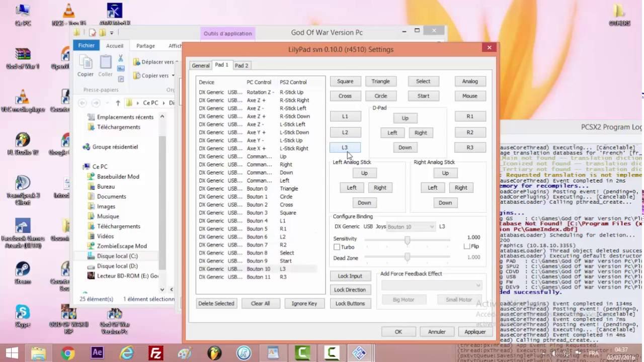Open the TeamSpeak 3 Client desktop shortcut
The image size is (644, 362).
[23, 189]
